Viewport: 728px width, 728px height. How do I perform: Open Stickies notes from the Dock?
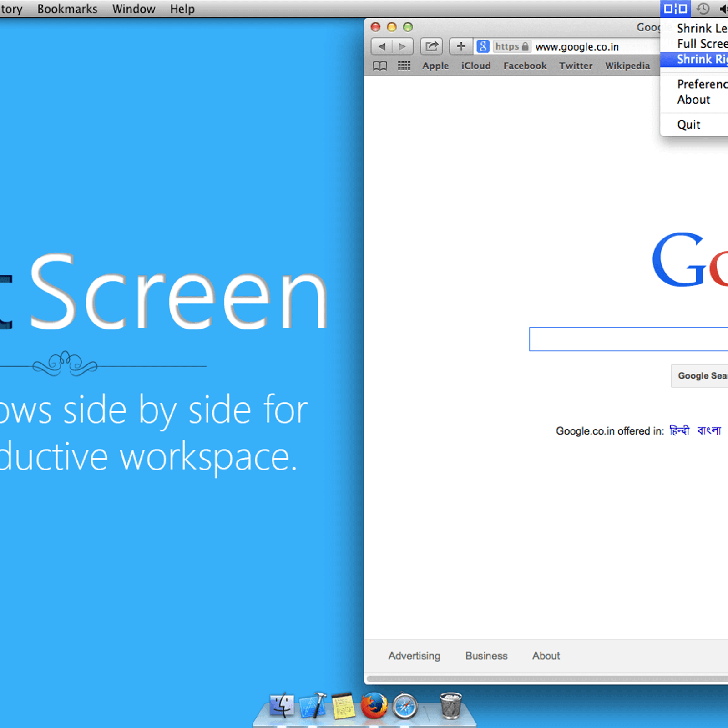(343, 706)
